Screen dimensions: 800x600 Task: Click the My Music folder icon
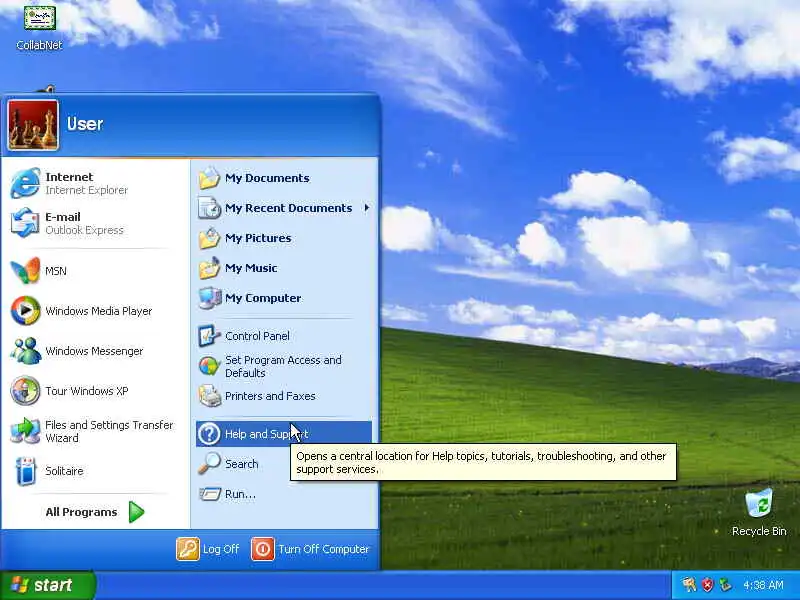click(209, 268)
